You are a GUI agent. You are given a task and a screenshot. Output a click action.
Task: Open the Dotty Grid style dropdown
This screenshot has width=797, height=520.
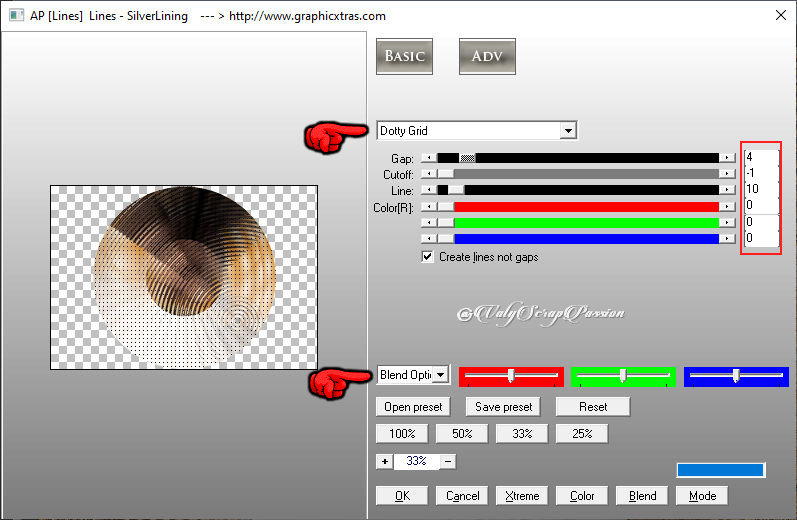click(568, 131)
